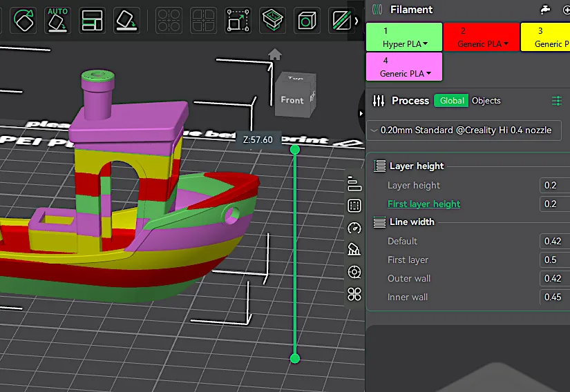Click the Filament header spool icon
This screenshot has width=570, height=392.
point(377,10)
